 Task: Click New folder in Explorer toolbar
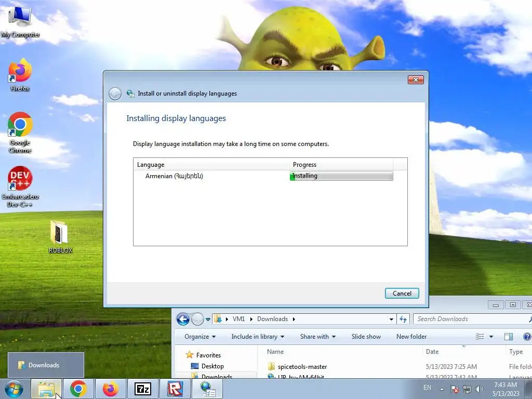[411, 337]
